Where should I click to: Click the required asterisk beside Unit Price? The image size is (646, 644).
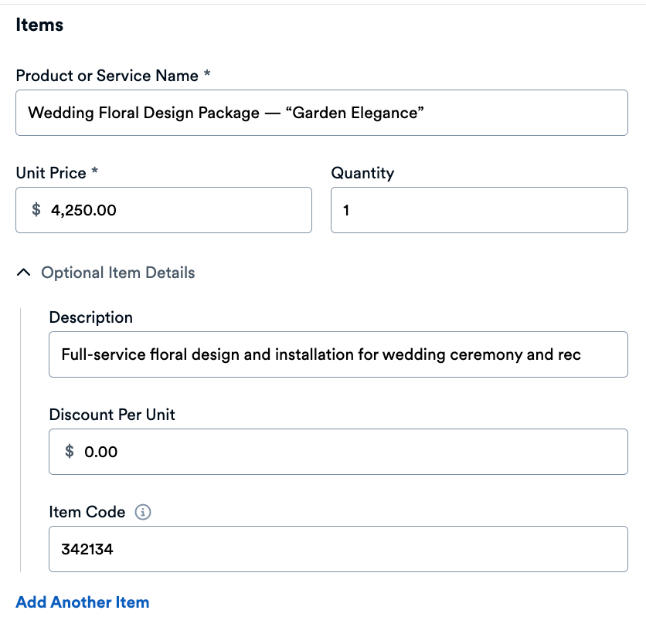tap(95, 172)
